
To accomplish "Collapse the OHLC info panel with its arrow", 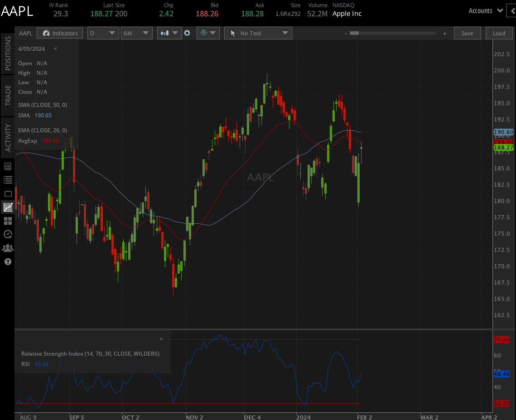I will click(x=55, y=48).
